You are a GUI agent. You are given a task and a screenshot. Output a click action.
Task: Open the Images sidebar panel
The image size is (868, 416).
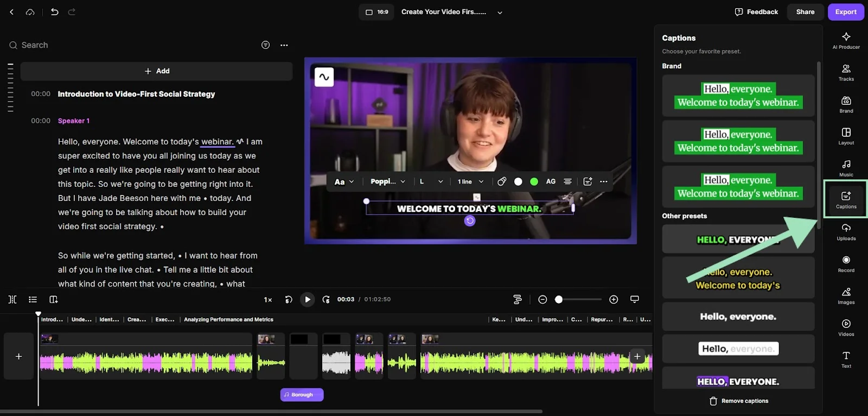[x=846, y=296]
